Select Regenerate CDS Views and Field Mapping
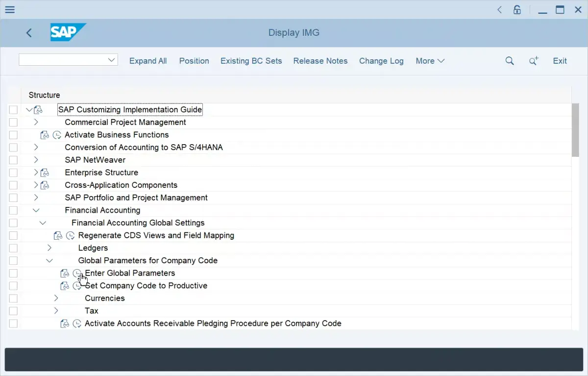Viewport: 588px width, 376px height. pos(156,235)
